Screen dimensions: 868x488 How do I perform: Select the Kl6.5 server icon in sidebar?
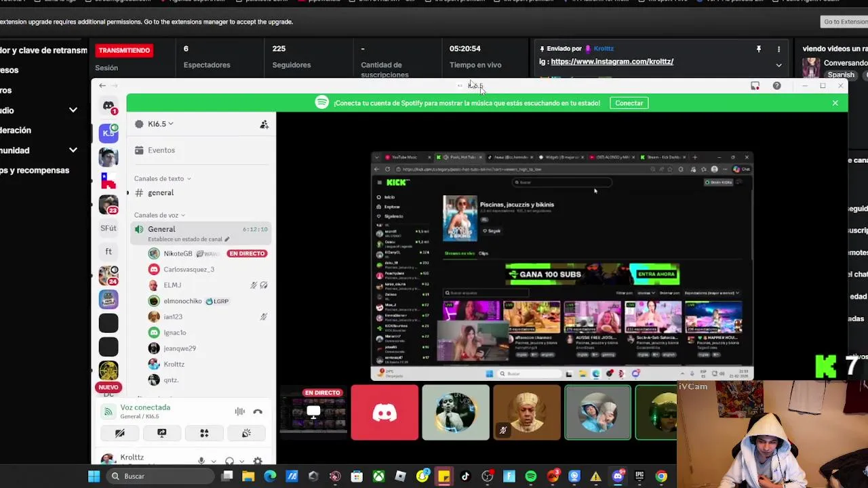[108, 133]
